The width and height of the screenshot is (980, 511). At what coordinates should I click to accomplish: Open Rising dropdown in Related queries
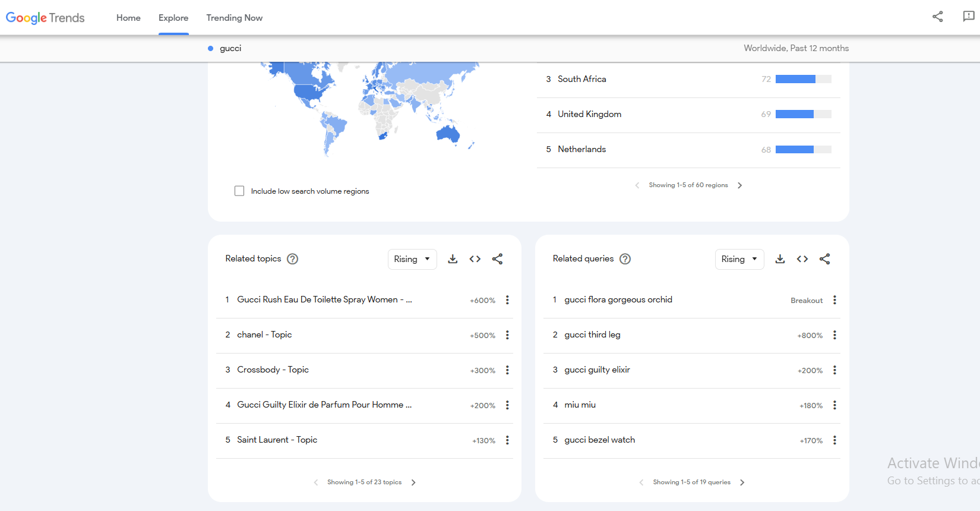click(739, 259)
